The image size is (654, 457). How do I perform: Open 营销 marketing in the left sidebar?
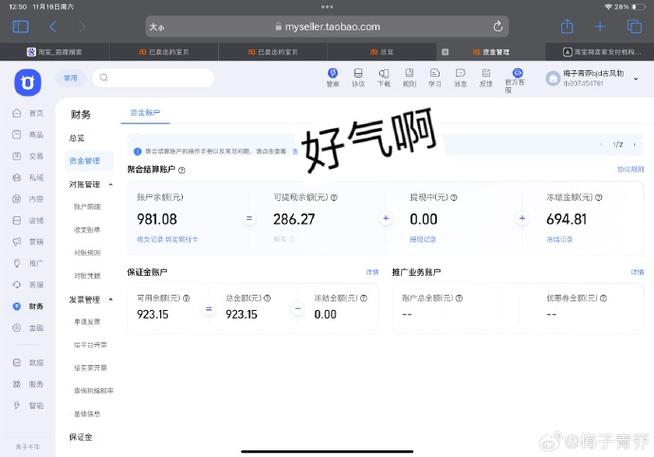tap(28, 242)
